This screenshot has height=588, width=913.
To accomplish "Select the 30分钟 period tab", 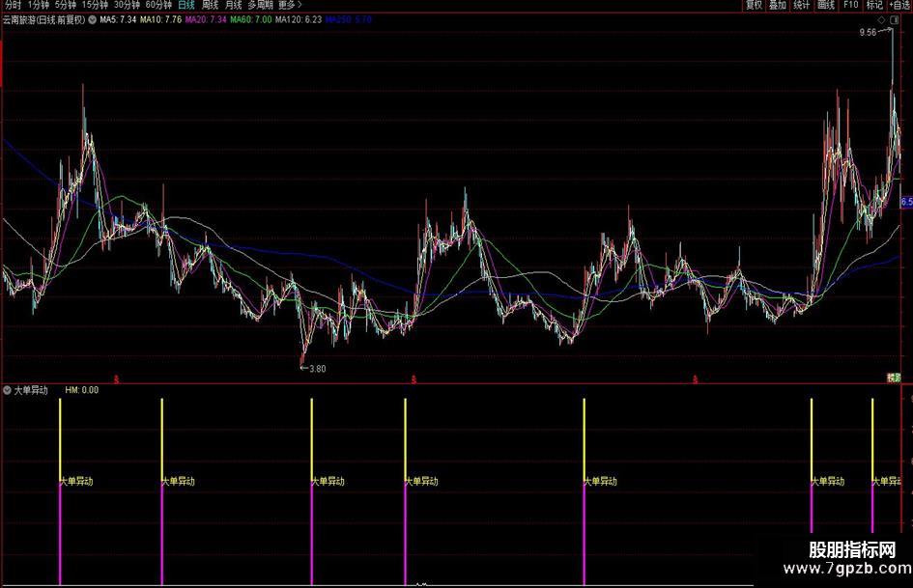I will 127,5.
